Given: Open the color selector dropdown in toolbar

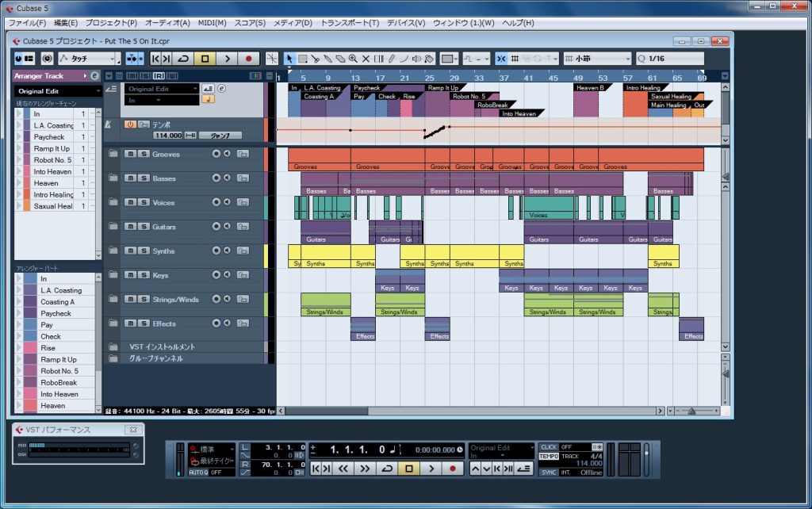Looking at the screenshot, I should [x=449, y=59].
